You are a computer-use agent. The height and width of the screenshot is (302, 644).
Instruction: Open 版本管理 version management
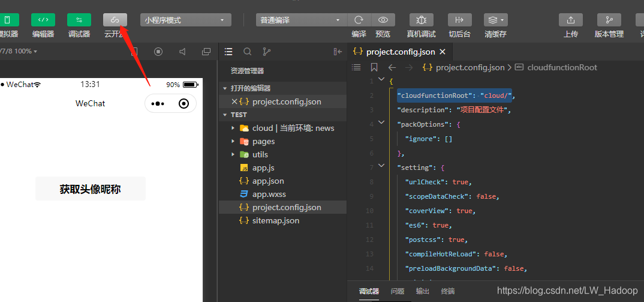click(609, 20)
